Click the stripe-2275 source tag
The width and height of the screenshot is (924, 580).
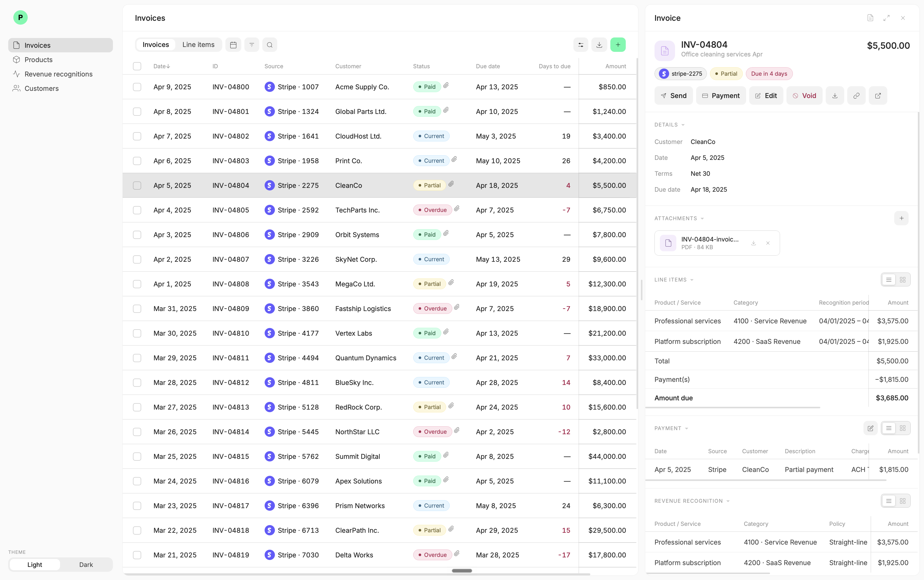click(x=680, y=74)
